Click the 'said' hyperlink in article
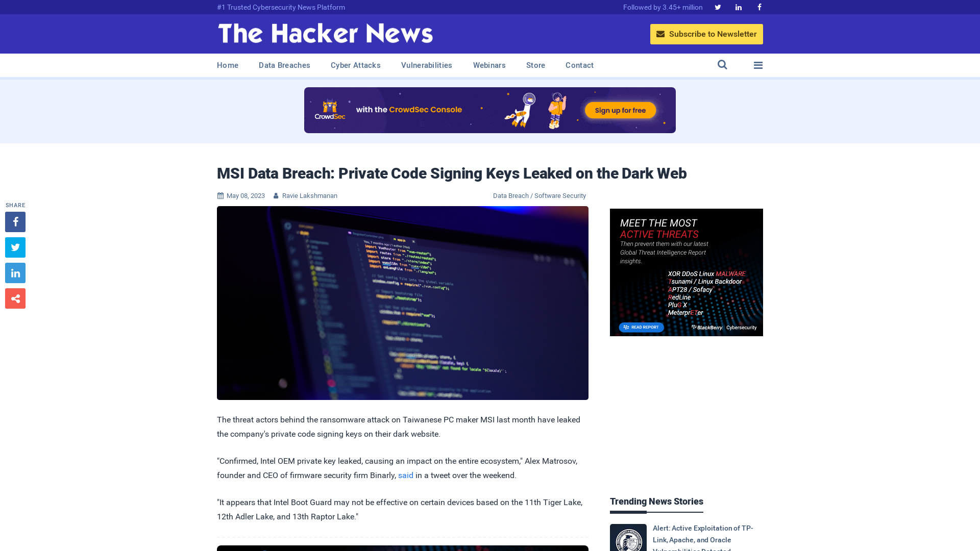 (406, 475)
